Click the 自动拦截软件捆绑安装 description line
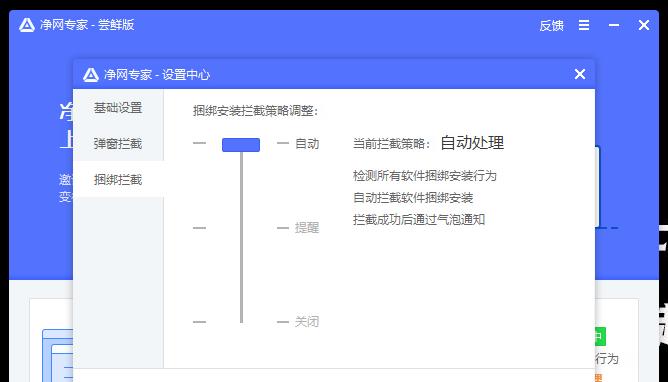 pos(413,198)
